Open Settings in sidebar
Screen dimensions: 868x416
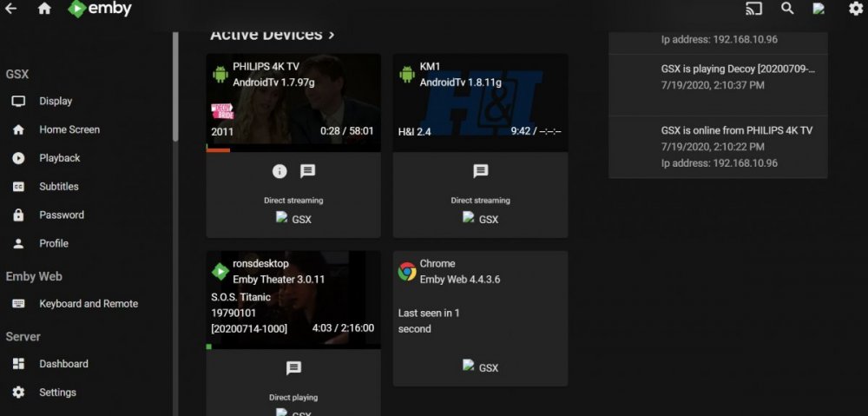(x=86, y=393)
